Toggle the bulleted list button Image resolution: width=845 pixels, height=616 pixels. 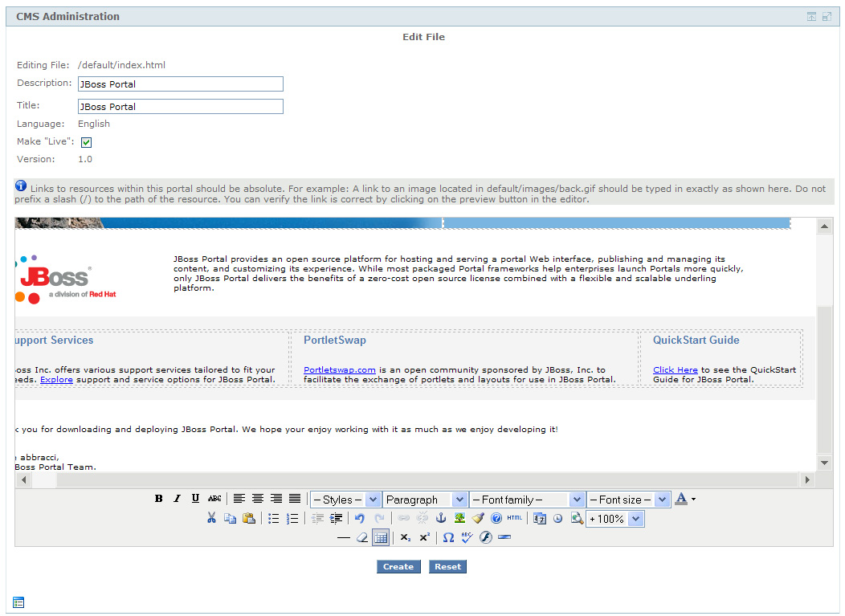(274, 519)
